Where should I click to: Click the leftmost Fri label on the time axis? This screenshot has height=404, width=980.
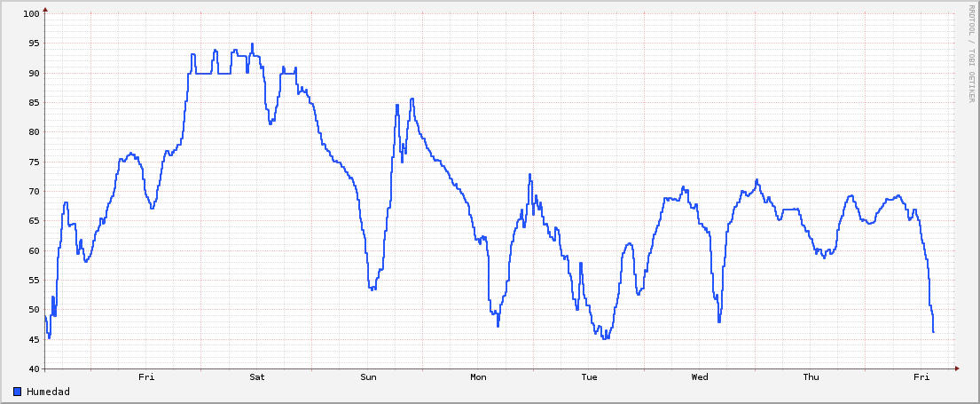146,377
